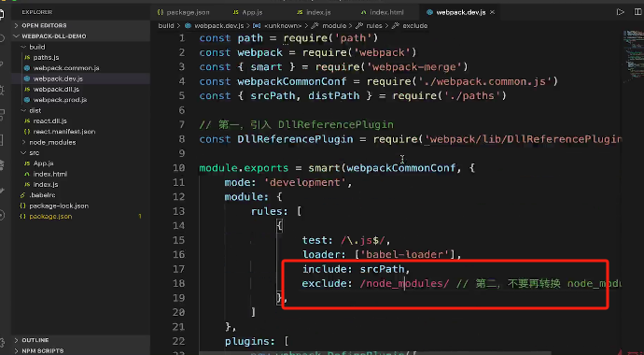Open App.js in the src folder
The image size is (644, 355).
pyautogui.click(x=44, y=163)
